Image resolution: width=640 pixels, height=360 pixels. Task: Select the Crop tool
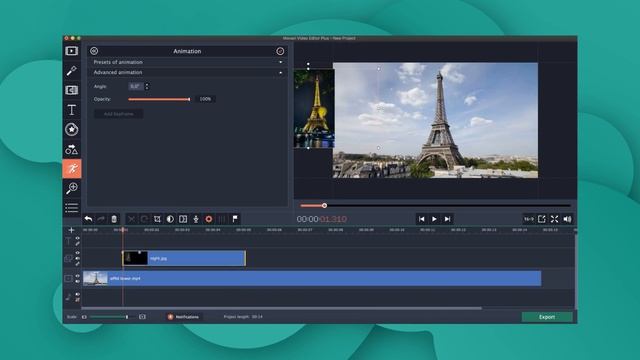[157, 219]
